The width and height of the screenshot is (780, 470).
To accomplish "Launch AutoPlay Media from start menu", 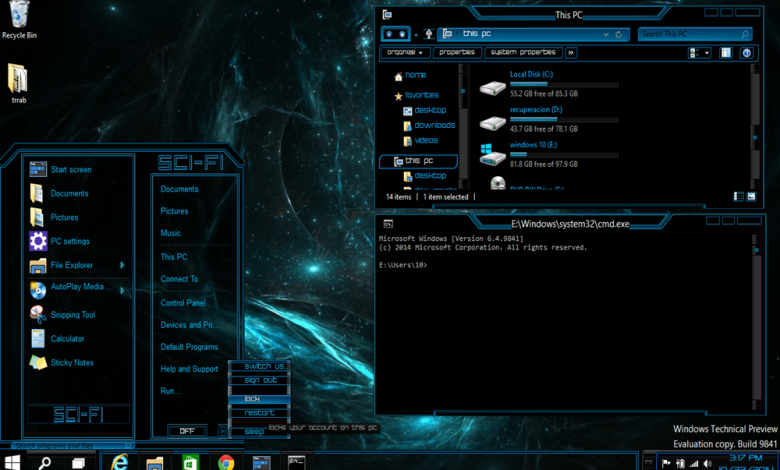I will tap(70, 288).
